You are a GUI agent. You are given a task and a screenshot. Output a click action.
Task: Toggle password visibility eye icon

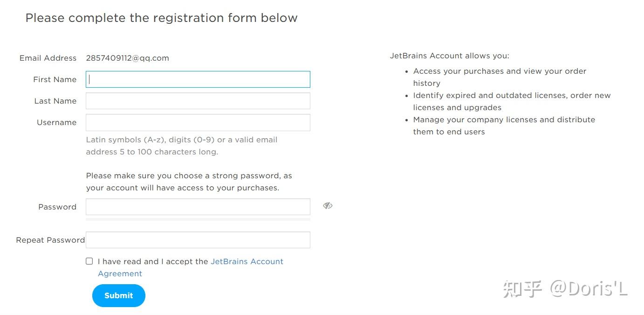point(328,206)
